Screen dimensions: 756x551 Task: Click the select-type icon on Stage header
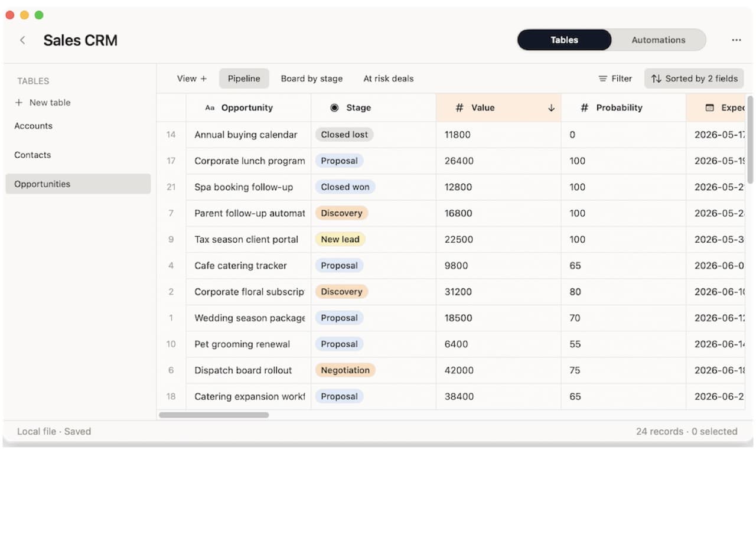coord(334,107)
